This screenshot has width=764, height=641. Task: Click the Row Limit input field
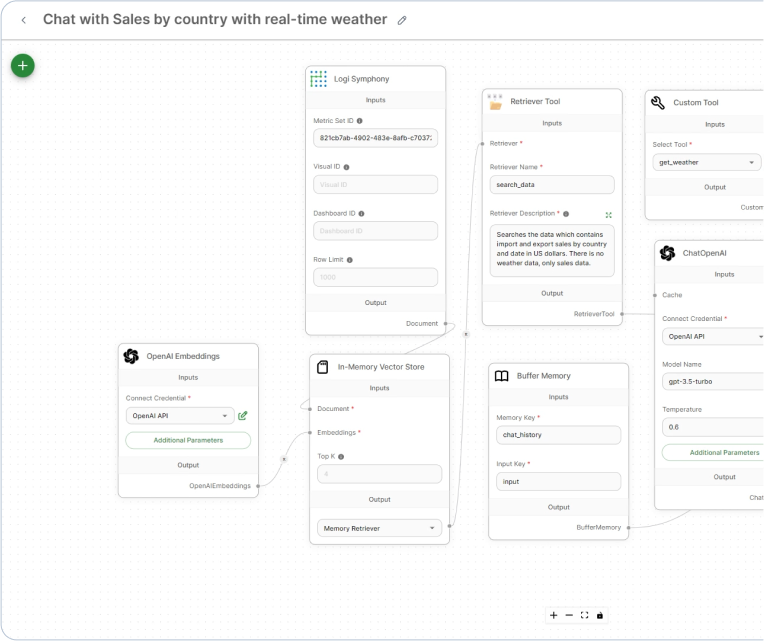pyautogui.click(x=375, y=277)
